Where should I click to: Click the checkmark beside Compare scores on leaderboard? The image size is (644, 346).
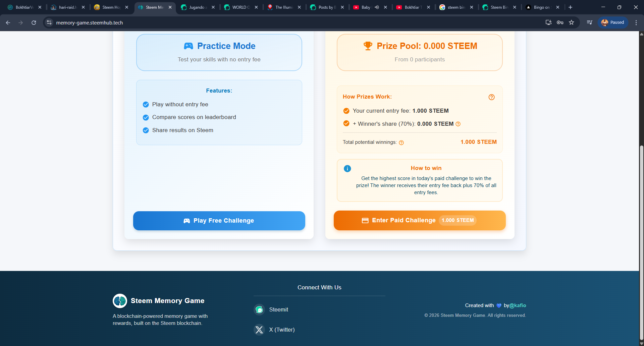tap(146, 118)
